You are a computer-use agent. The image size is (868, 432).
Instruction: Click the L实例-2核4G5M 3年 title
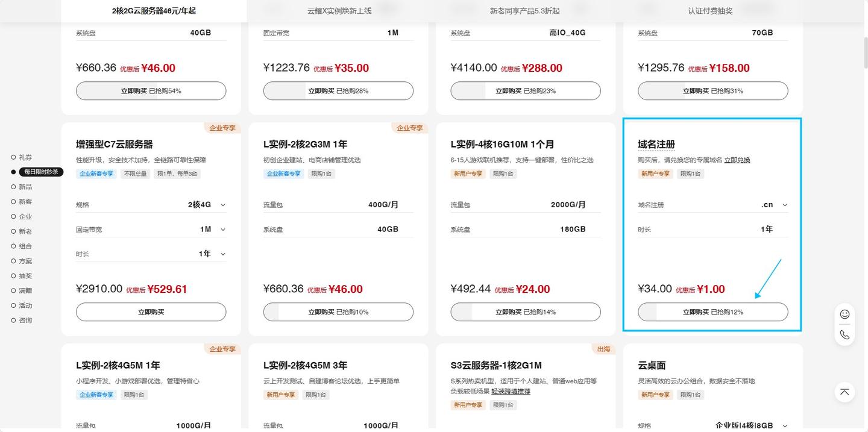click(306, 366)
